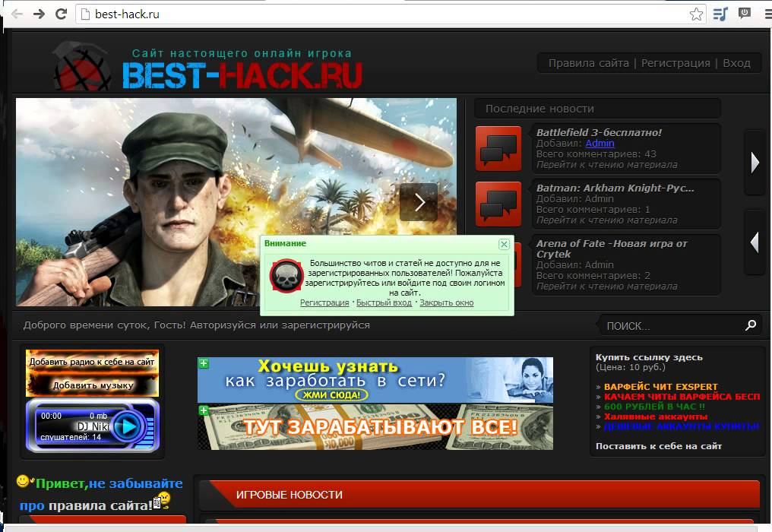Viewport: 772px width, 532px height.
Task: Open the Хочешь узнать как заработать banner
Action: (375, 380)
